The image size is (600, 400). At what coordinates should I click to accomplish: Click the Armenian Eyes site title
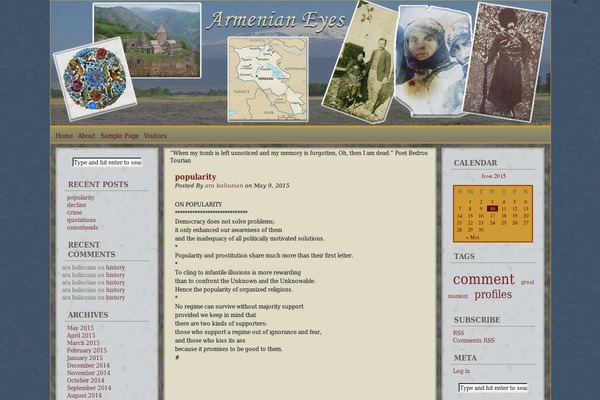pyautogui.click(x=276, y=20)
